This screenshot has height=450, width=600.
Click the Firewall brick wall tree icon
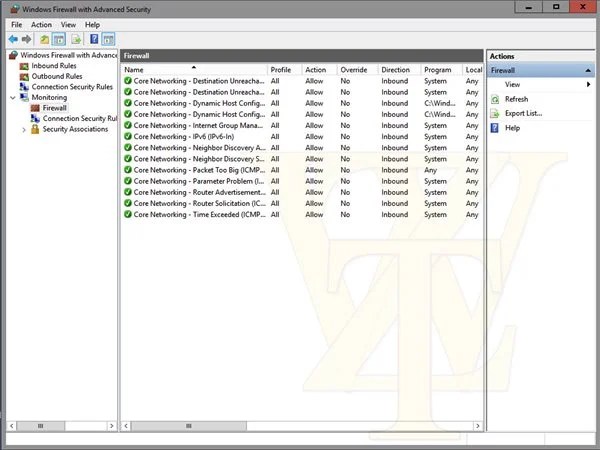(35, 108)
